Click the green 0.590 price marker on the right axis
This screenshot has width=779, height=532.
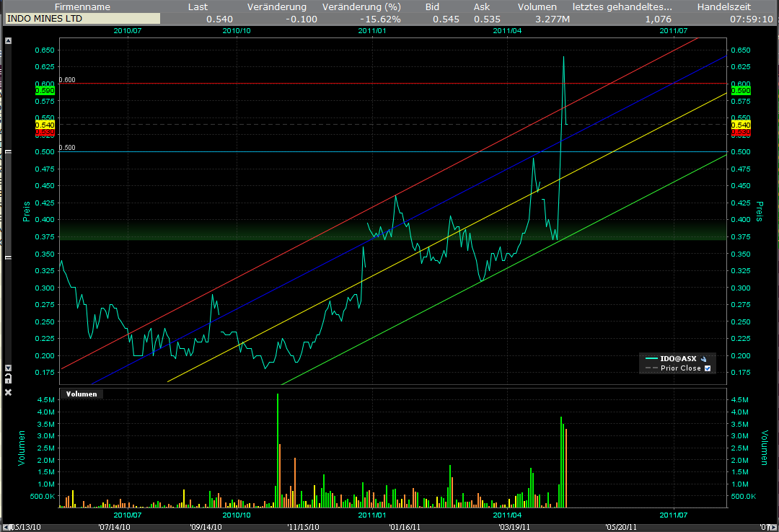tap(741, 91)
